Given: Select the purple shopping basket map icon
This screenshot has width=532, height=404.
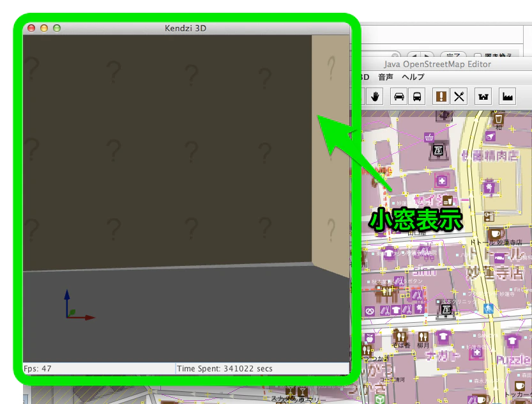Looking at the screenshot, I should (429, 137).
